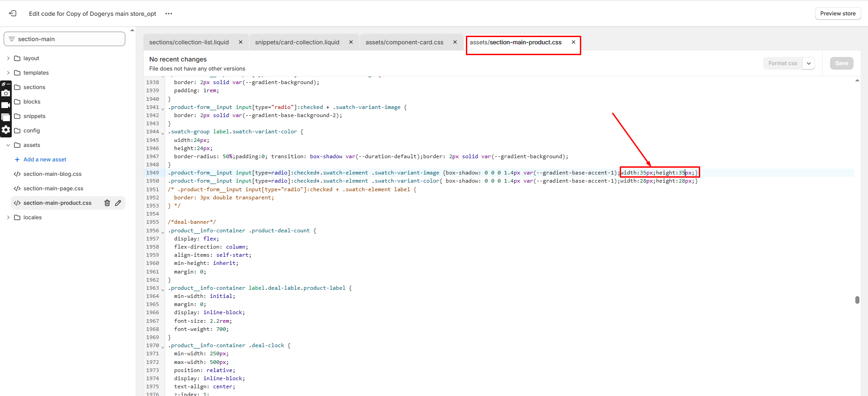The width and height of the screenshot is (868, 396).
Task: Open the Format css dropdown arrow
Action: pyautogui.click(x=809, y=63)
